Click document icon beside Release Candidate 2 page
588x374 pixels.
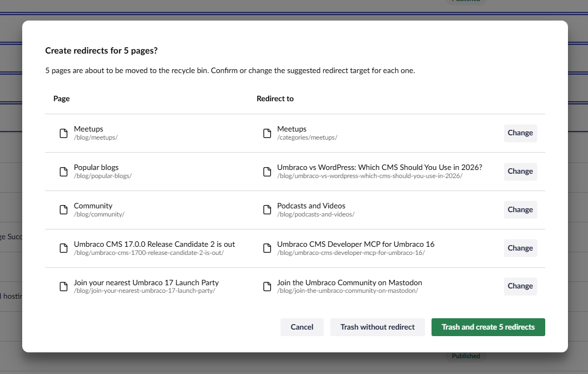point(64,248)
